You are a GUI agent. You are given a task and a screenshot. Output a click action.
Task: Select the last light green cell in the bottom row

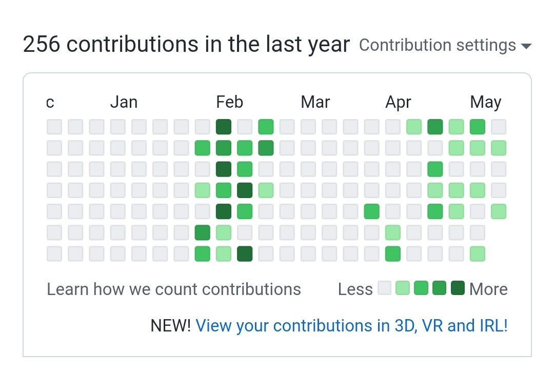pyautogui.click(x=478, y=253)
